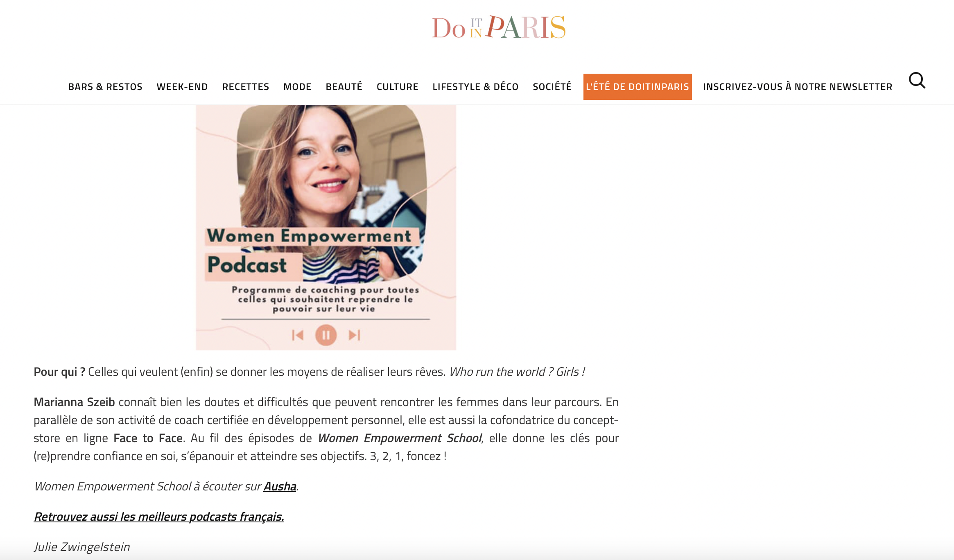Viewport: 954px width, 560px height.
Task: Click previous track icon in podcast image
Action: point(298,335)
